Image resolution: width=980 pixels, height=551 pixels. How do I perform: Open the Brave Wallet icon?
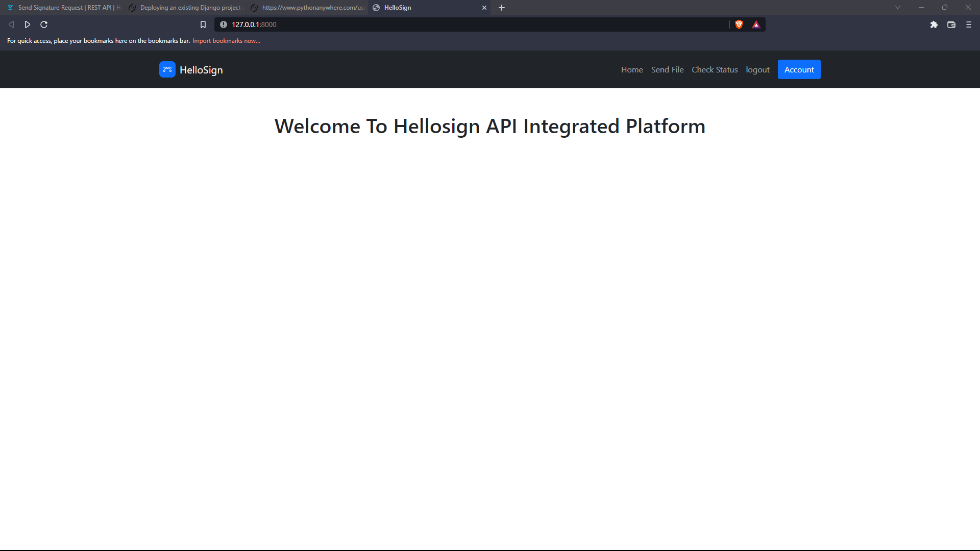click(x=951, y=24)
